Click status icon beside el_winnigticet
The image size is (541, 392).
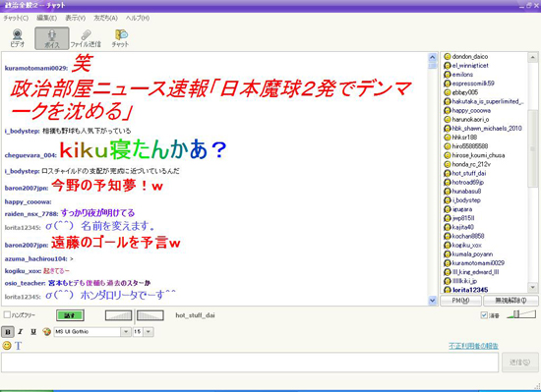(448, 66)
